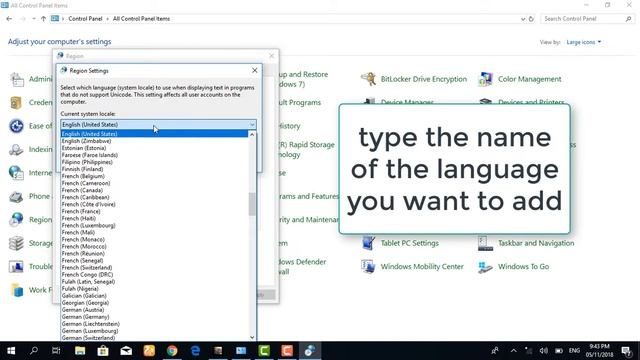640x360 pixels.
Task: Launch Google Chrome from the taskbar
Action: (x=172, y=351)
